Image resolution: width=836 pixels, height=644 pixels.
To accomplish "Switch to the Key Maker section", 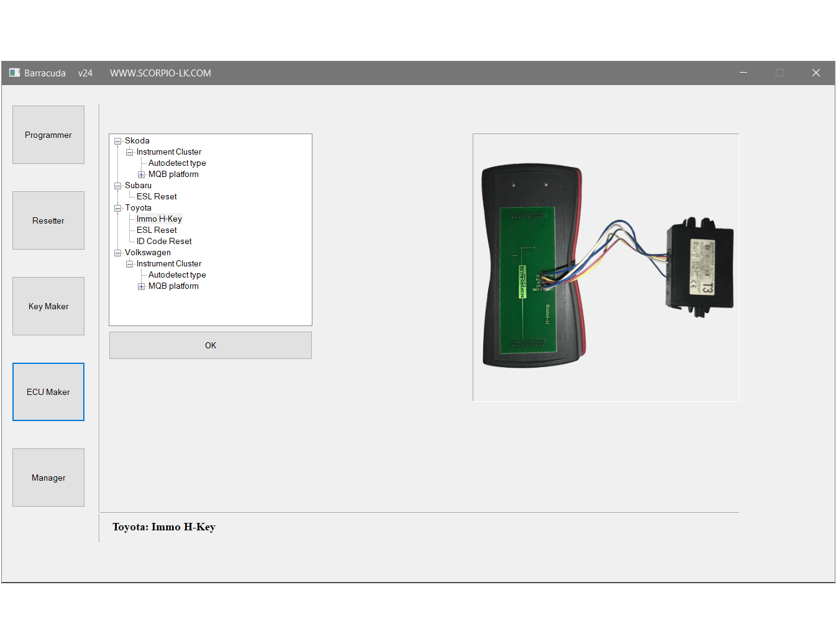I will coord(48,306).
